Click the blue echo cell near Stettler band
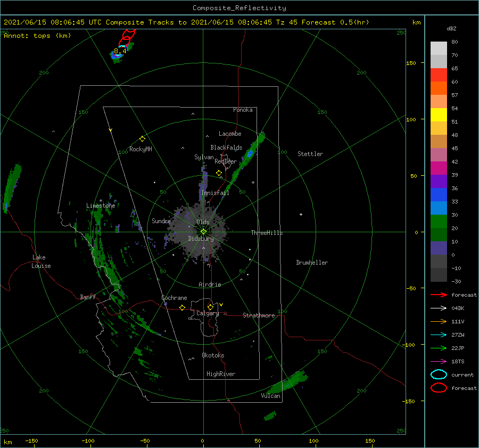Image resolution: width=479 pixels, height=448 pixels. tap(250, 153)
